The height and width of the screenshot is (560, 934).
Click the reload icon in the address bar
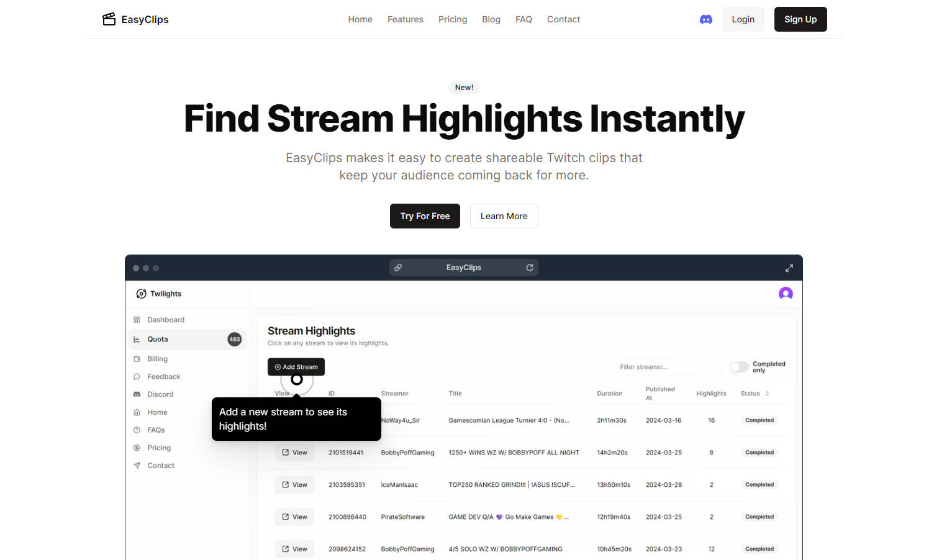(530, 268)
